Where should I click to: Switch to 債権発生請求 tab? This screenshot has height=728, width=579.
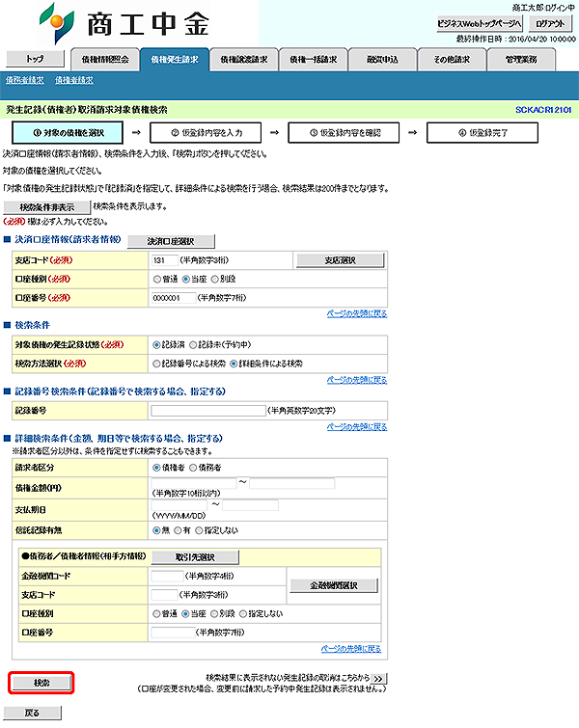tap(175, 60)
